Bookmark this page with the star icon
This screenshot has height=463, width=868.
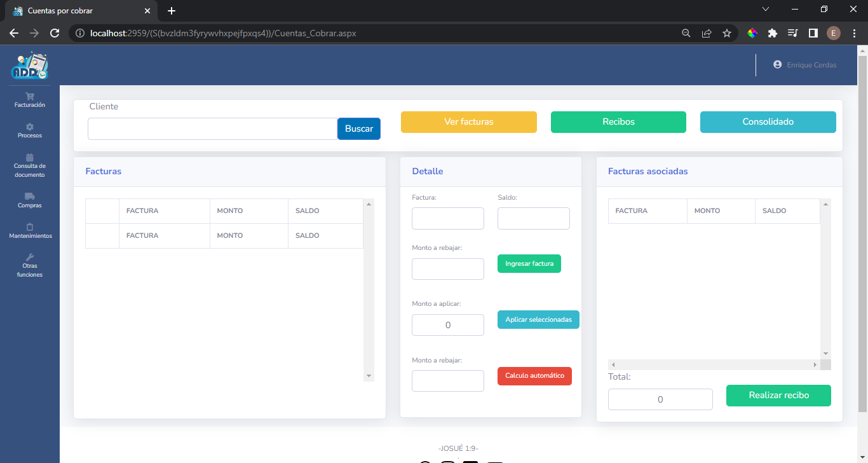(x=727, y=33)
